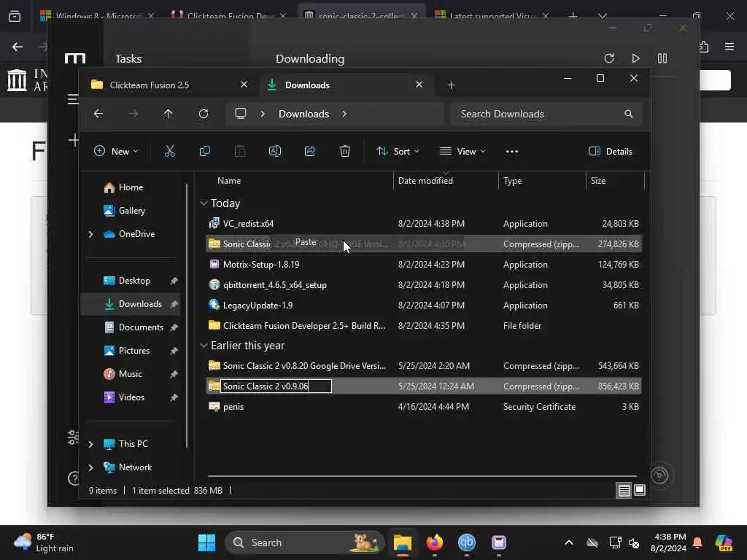Image resolution: width=747 pixels, height=560 pixels.
Task: Click the Share icon in toolbar
Action: 309,152
